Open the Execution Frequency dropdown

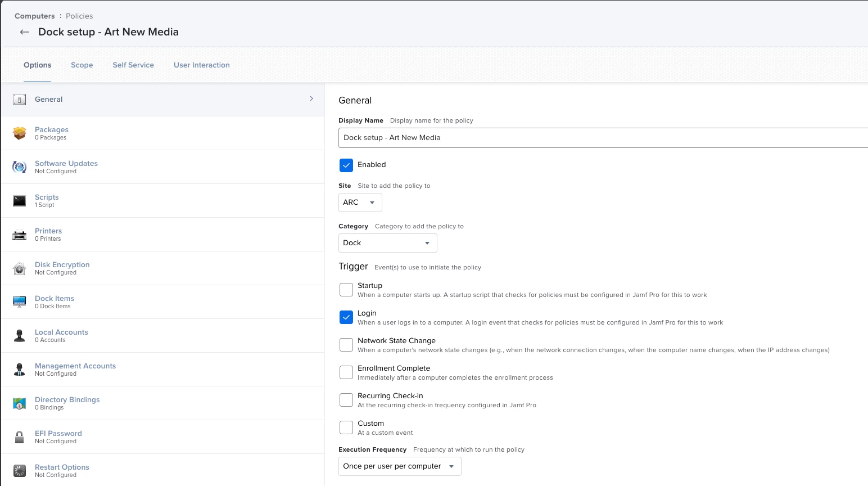tap(400, 466)
